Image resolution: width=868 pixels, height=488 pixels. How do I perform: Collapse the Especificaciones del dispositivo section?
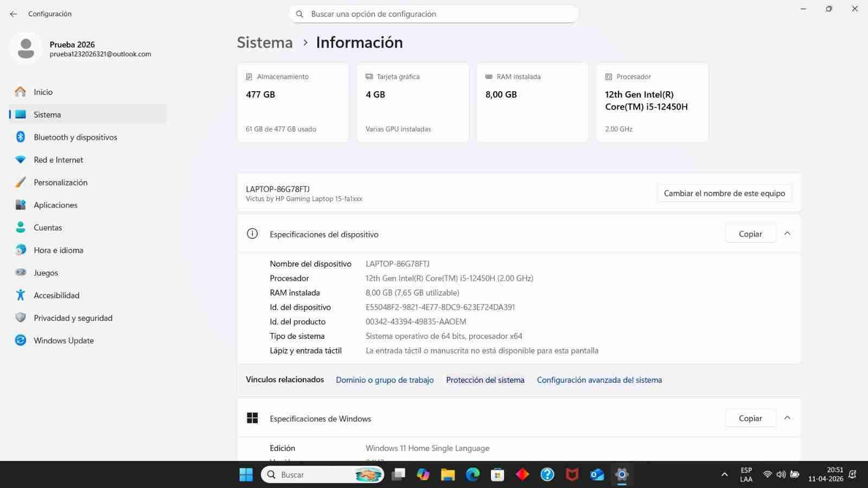[x=788, y=233]
